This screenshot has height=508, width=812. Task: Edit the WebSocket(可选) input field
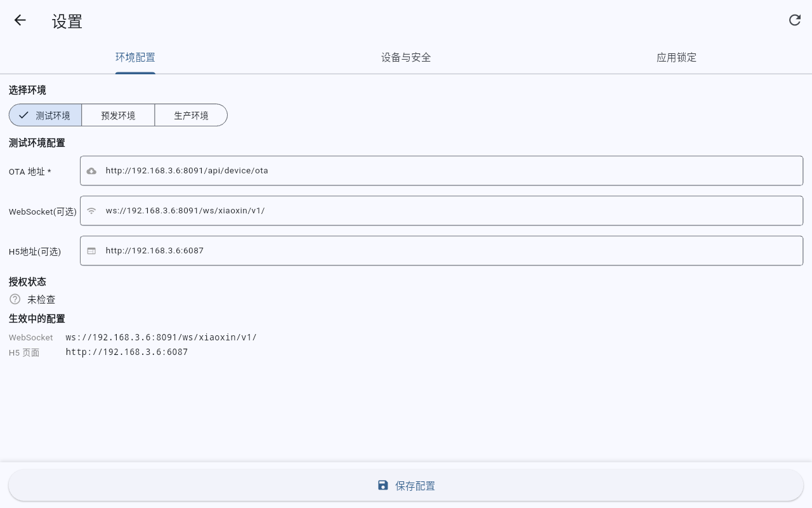pyautogui.click(x=442, y=211)
